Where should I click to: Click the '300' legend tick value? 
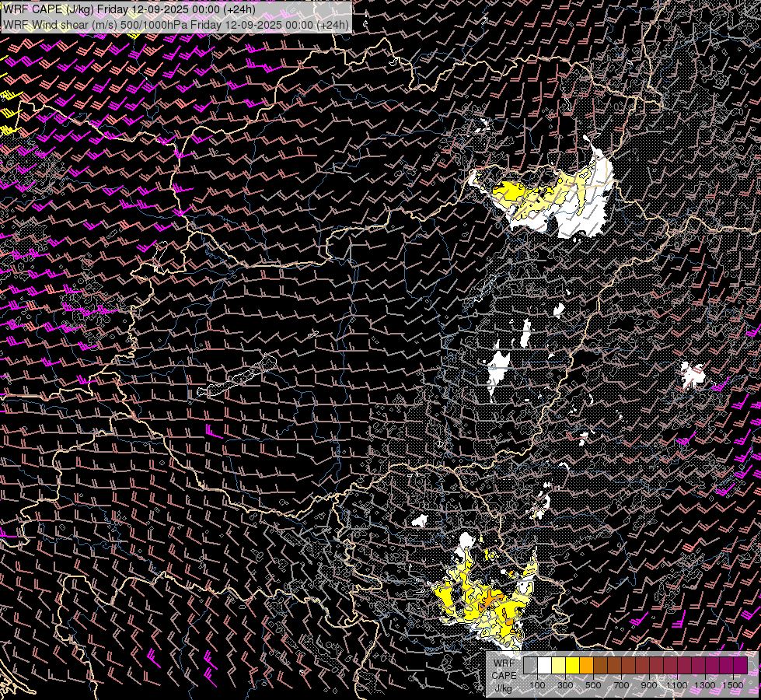click(565, 685)
